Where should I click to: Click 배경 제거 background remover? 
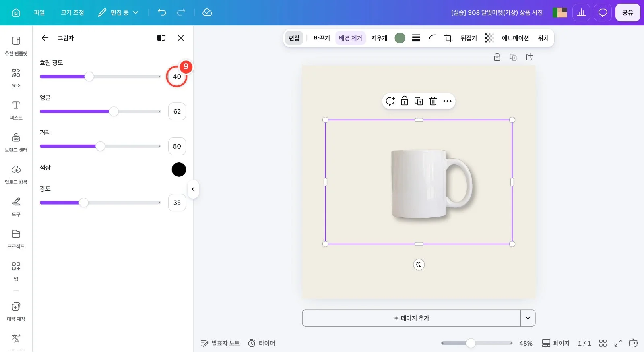coord(351,38)
